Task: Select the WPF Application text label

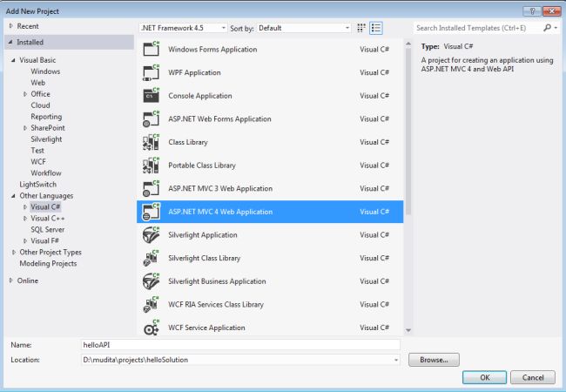Action: (194, 72)
